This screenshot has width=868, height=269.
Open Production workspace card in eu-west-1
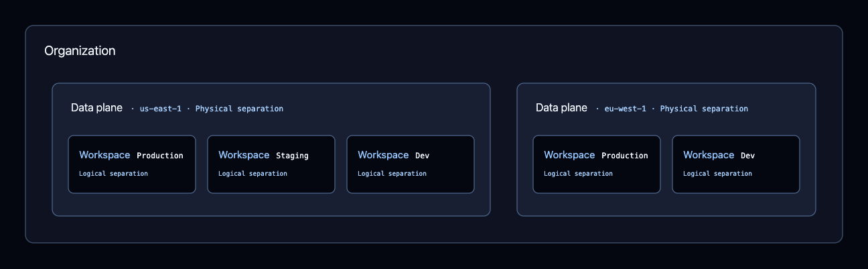[597, 164]
